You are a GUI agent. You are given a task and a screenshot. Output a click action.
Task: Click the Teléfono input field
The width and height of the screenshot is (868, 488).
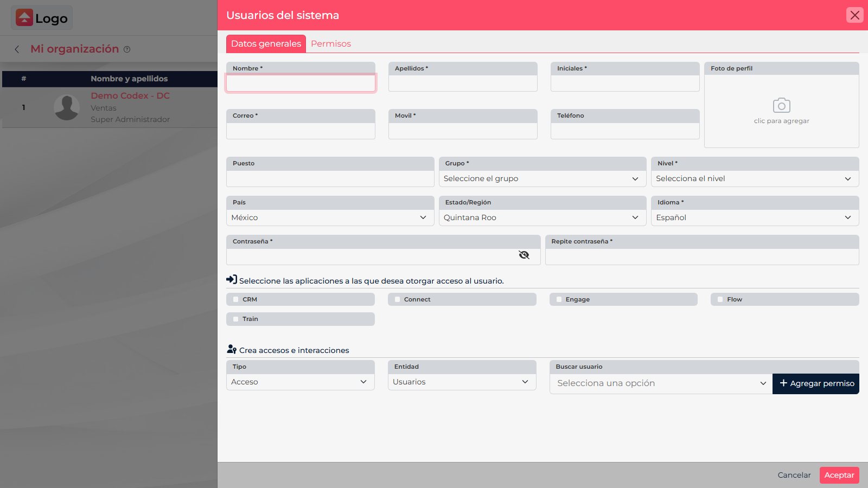pos(625,131)
